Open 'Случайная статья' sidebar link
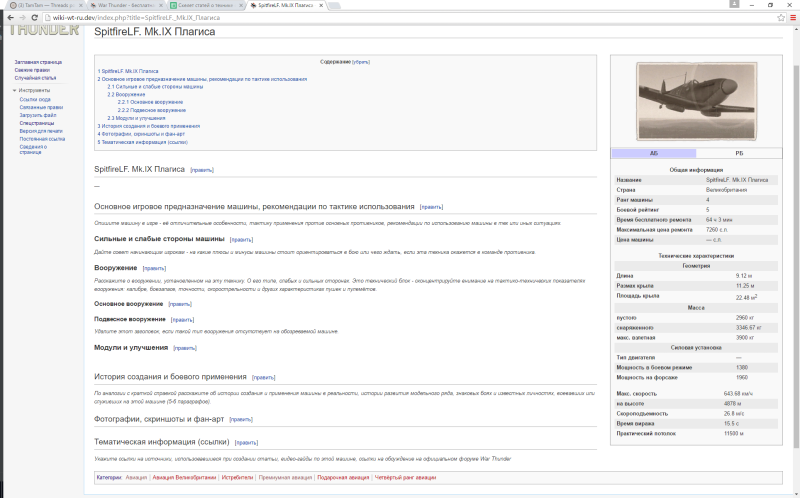The image size is (800, 498). coord(35,78)
